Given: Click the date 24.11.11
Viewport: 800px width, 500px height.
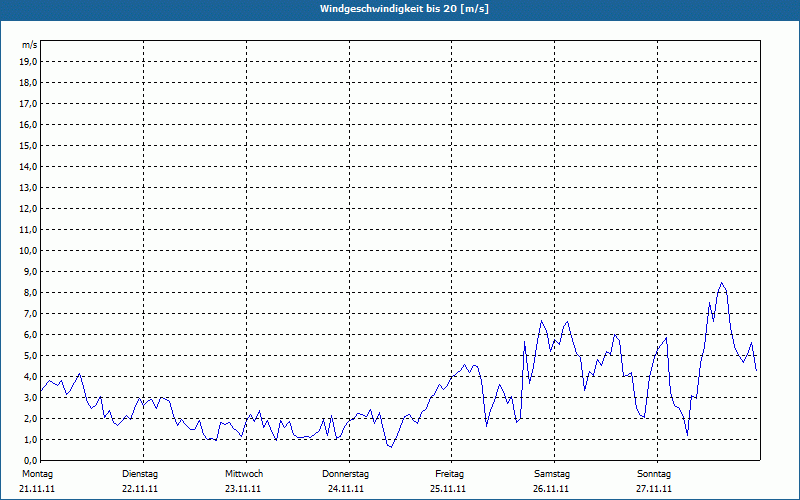Looking at the screenshot, I should tap(346, 489).
